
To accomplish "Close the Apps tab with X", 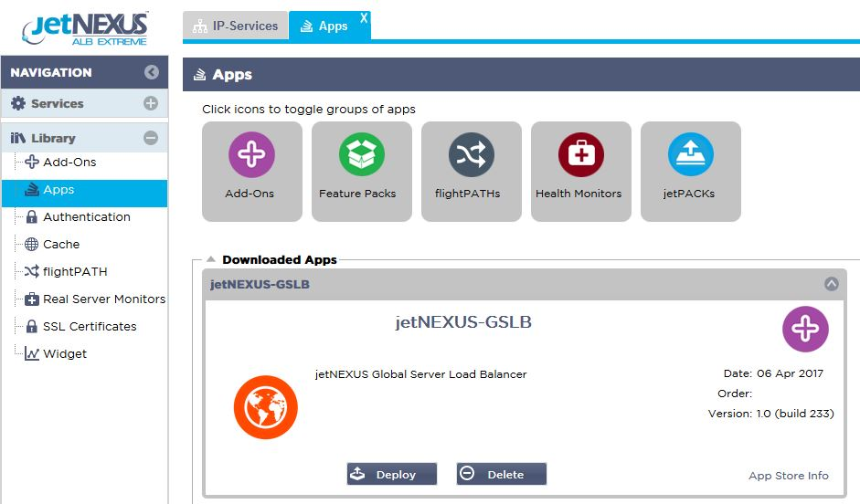I will (x=364, y=18).
